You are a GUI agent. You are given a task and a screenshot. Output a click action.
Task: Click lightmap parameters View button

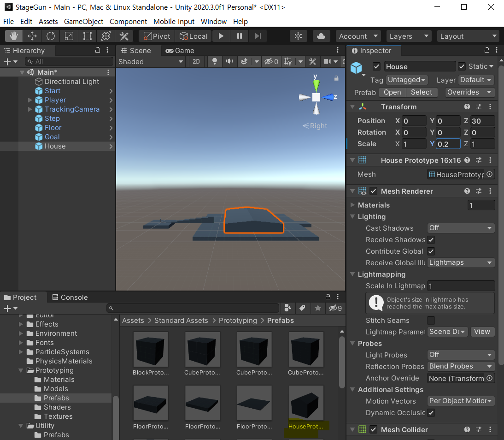pyautogui.click(x=482, y=332)
